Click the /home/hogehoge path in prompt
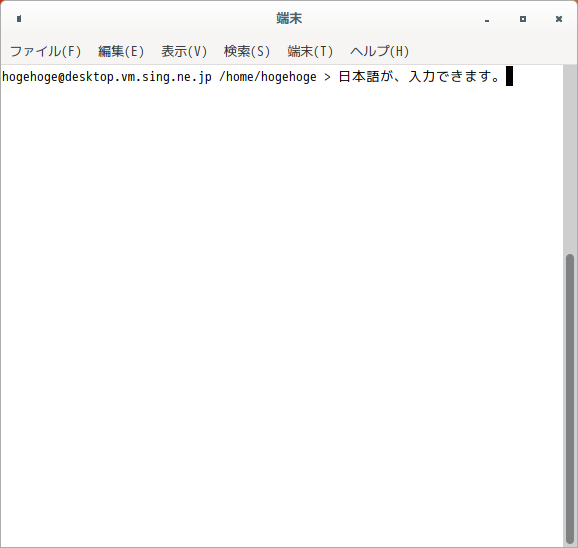 268,77
